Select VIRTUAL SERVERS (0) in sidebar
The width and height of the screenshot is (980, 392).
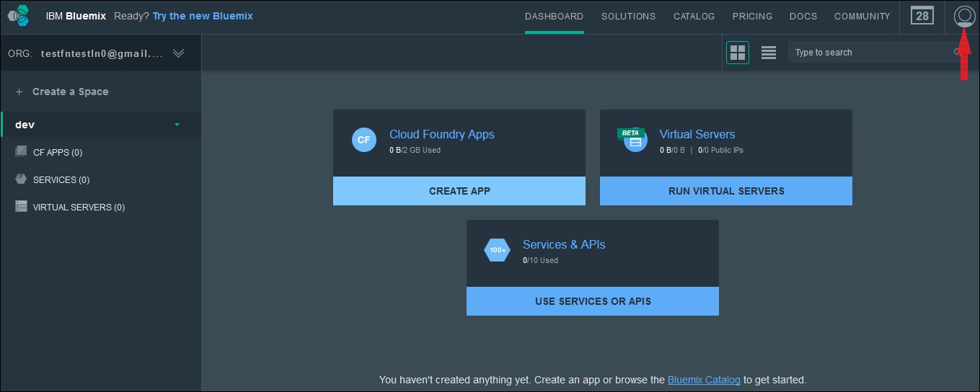tap(79, 208)
